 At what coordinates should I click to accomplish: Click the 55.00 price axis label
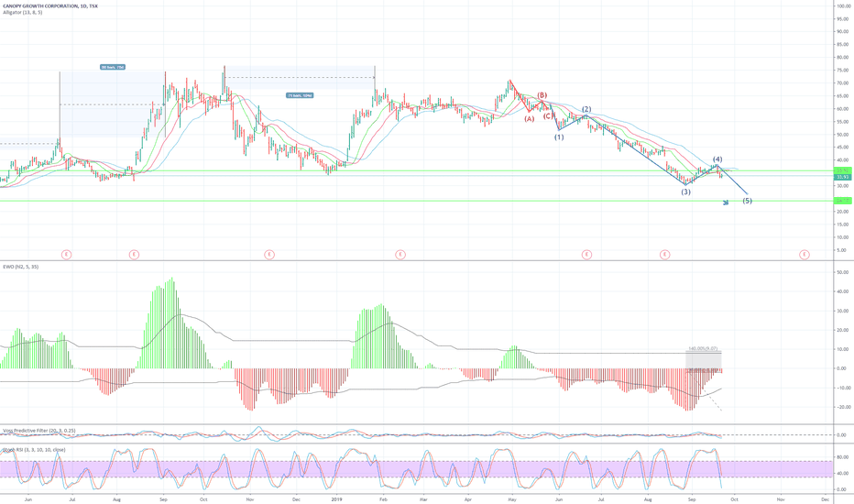tap(843, 122)
